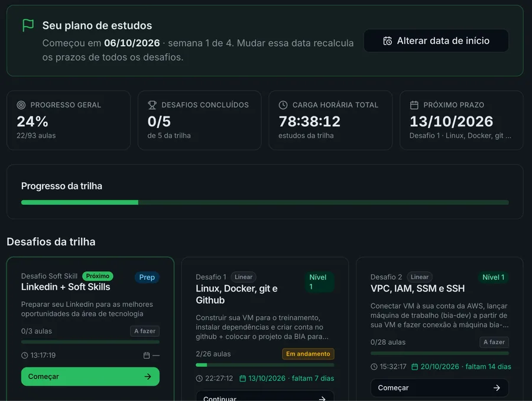This screenshot has width=532, height=401.
Task: Click the Nível 1 badge on Desafio 1
Action: 319,282
